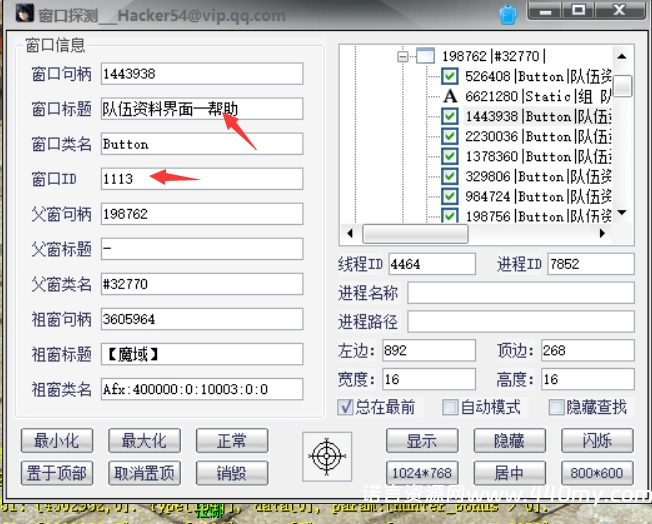Click the 窗口句柄 field showing 1443938
Viewport: 652px width, 524px height.
tap(202, 74)
